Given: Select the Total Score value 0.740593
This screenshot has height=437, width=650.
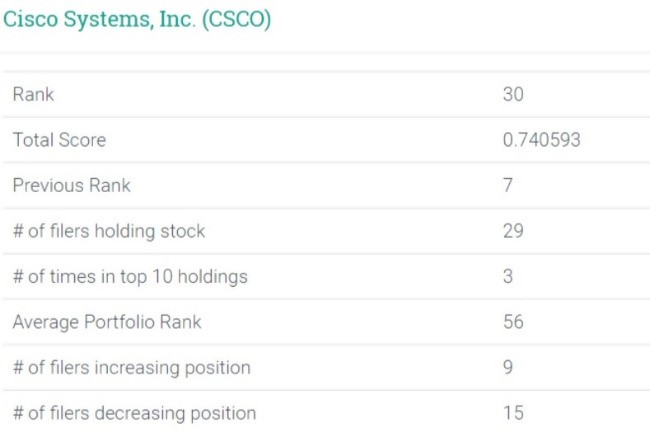Looking at the screenshot, I should coord(541,140).
